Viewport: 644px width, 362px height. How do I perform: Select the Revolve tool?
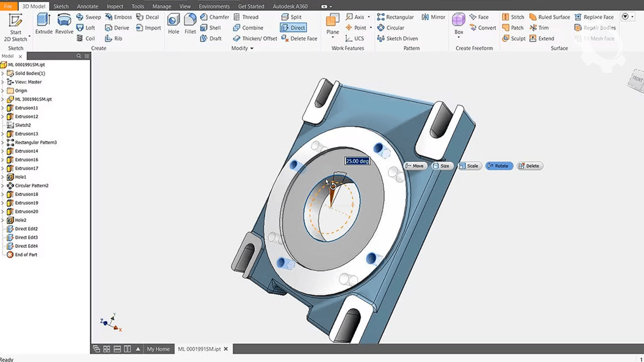(64, 24)
